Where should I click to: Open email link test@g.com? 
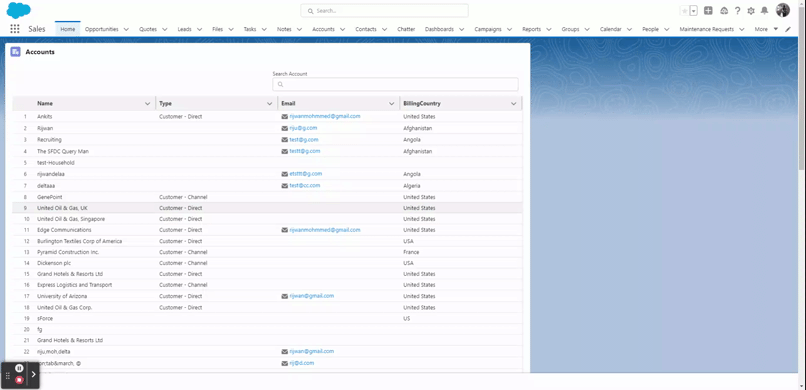pos(304,139)
